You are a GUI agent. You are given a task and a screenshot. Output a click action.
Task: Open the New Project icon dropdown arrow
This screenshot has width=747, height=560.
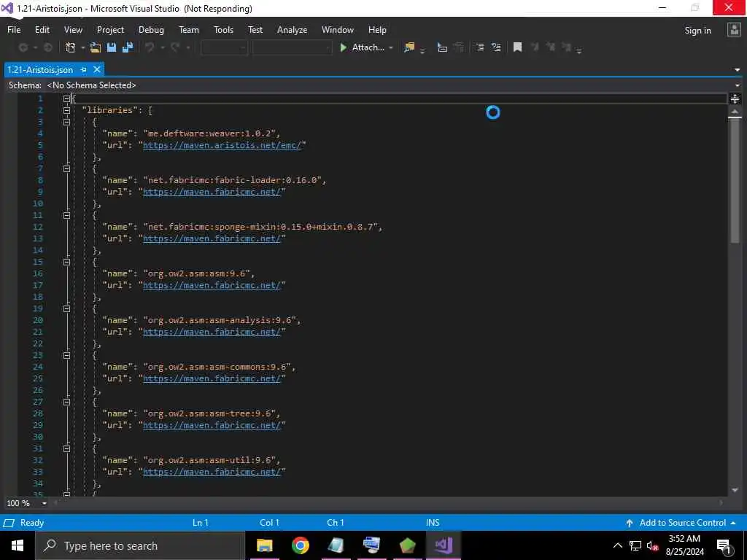[82, 47]
